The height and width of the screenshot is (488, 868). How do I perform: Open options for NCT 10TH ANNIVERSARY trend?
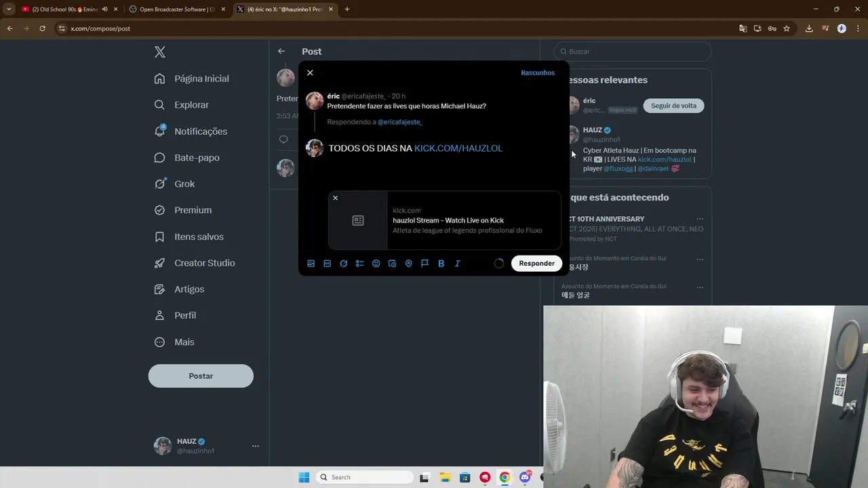pyautogui.click(x=700, y=219)
